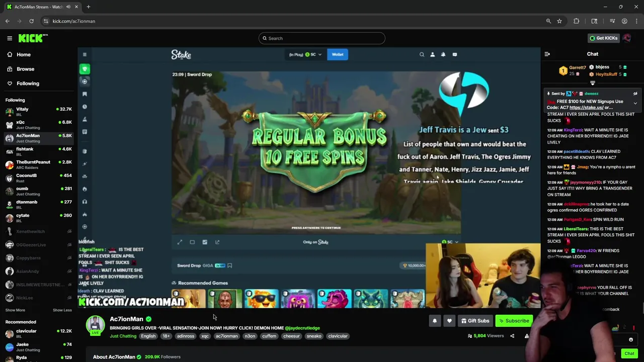This screenshot has height=362, width=644.
Task: Click the Ac7ionMan channel avatar
Action: [x=95, y=325]
